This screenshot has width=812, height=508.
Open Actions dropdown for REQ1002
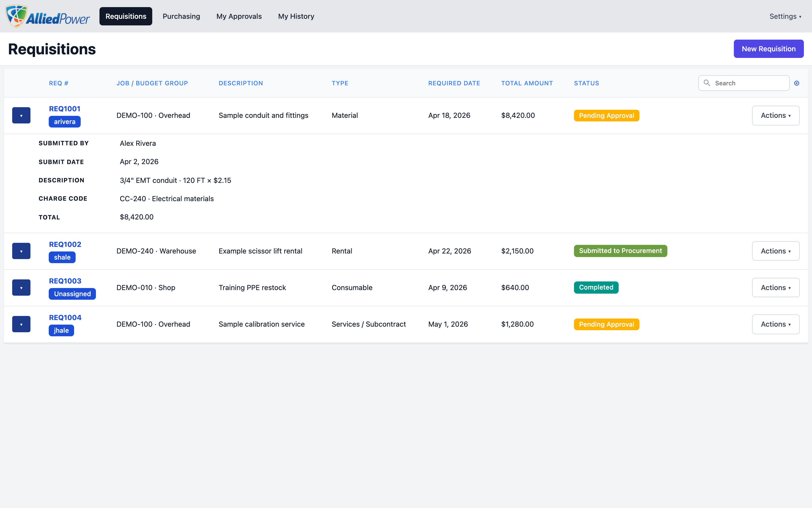[775, 251]
